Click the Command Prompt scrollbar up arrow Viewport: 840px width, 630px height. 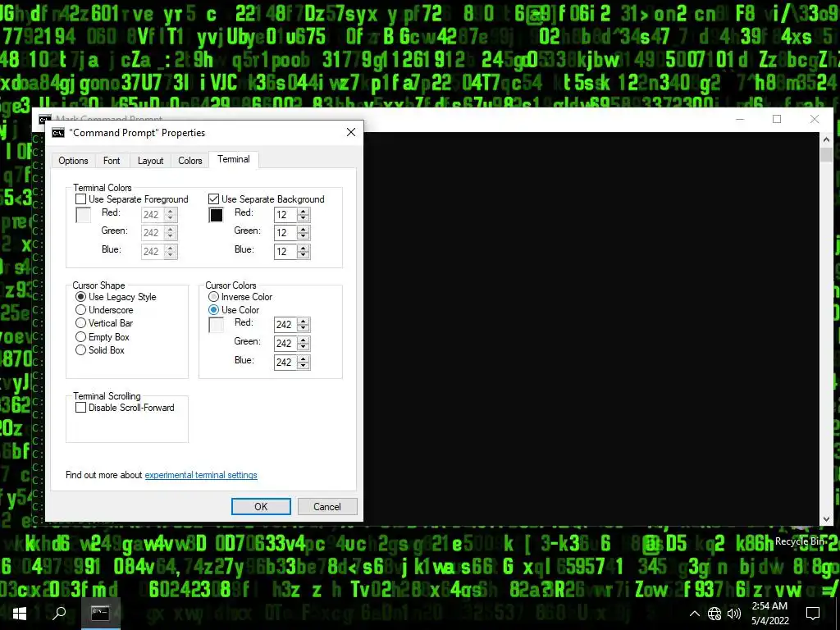826,139
